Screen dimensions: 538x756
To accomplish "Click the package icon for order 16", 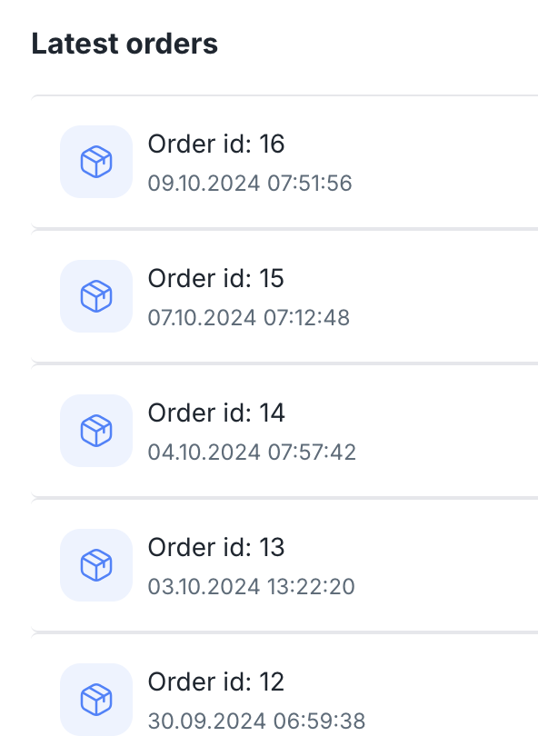I will coord(96,162).
